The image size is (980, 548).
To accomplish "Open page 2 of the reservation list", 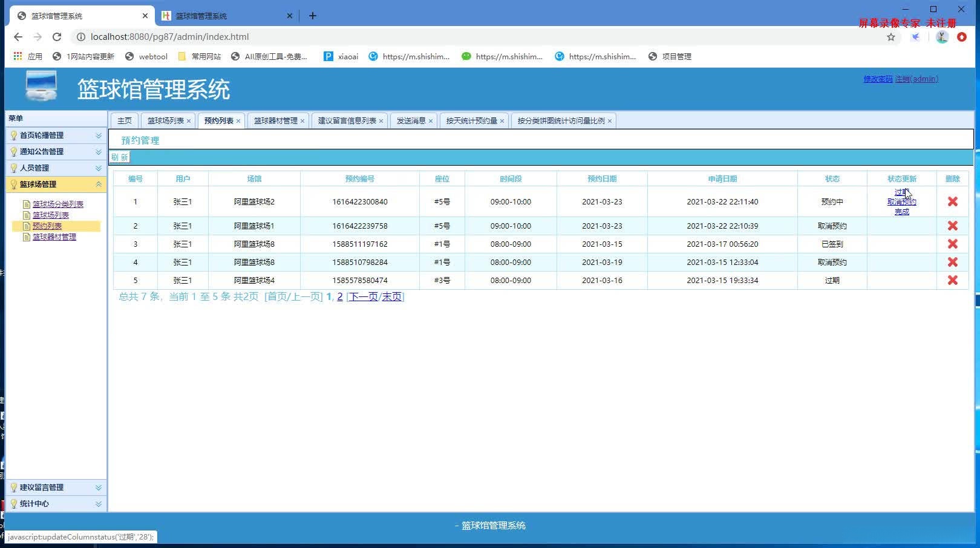I will 339,297.
